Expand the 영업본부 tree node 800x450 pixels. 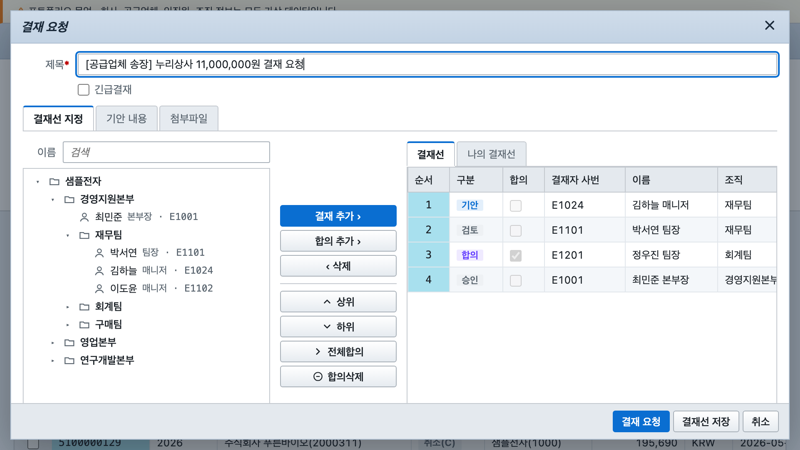[x=53, y=343]
